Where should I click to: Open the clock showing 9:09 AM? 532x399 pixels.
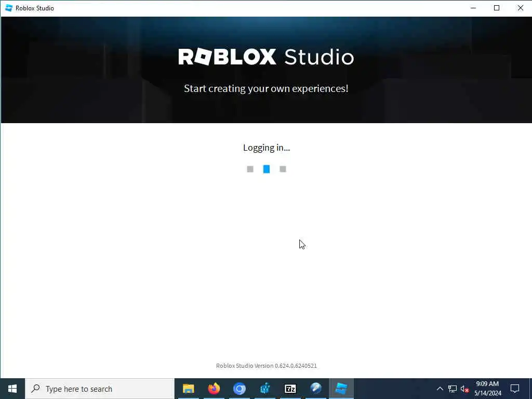487,389
